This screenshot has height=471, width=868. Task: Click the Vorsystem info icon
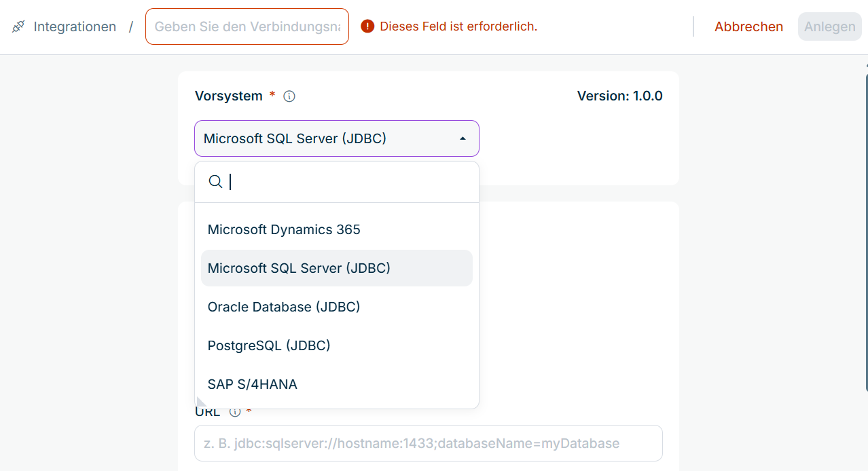[289, 96]
